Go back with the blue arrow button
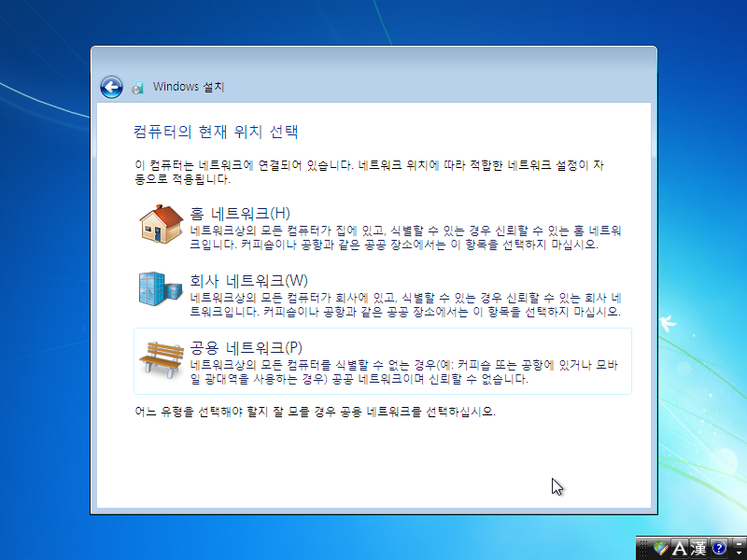747x560 pixels. click(111, 87)
